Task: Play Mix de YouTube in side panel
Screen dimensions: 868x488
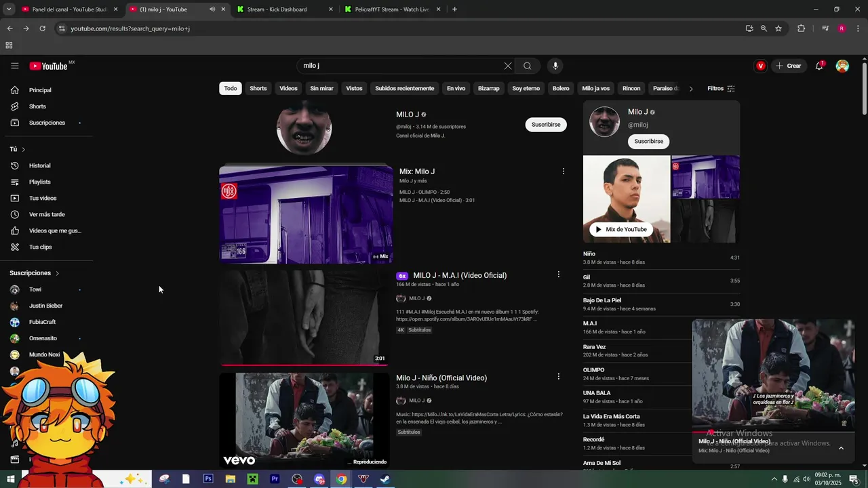Action: coord(620,229)
